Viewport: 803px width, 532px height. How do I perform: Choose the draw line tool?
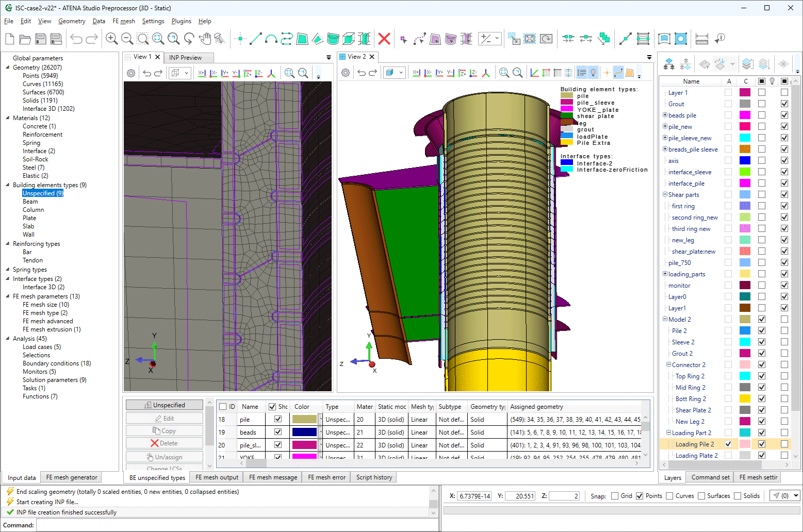pyautogui.click(x=256, y=39)
